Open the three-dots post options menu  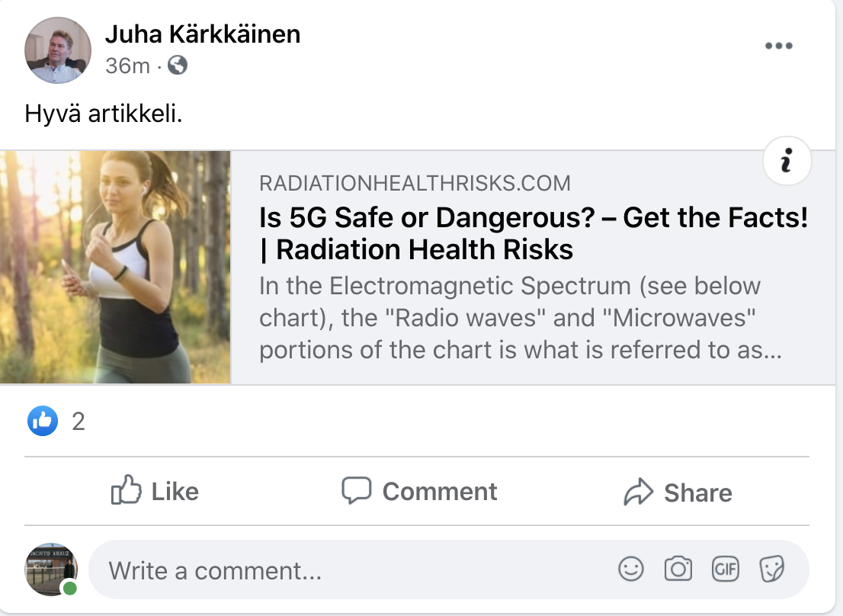tap(778, 47)
